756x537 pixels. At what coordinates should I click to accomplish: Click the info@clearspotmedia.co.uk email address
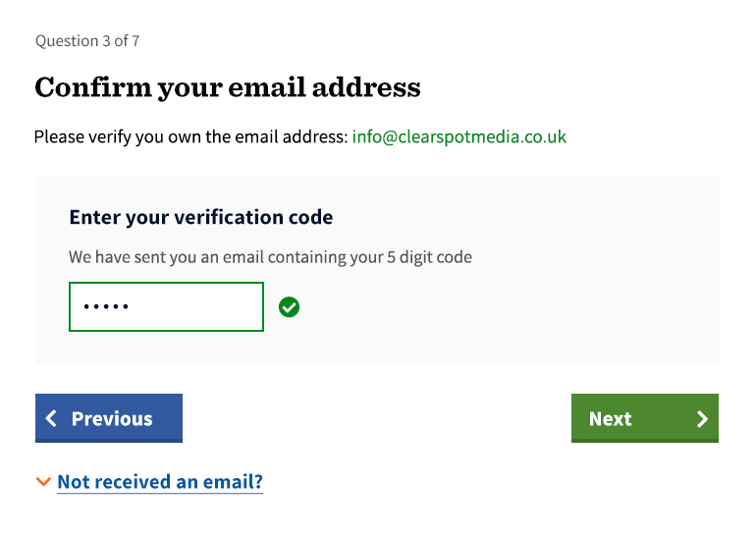tap(459, 136)
